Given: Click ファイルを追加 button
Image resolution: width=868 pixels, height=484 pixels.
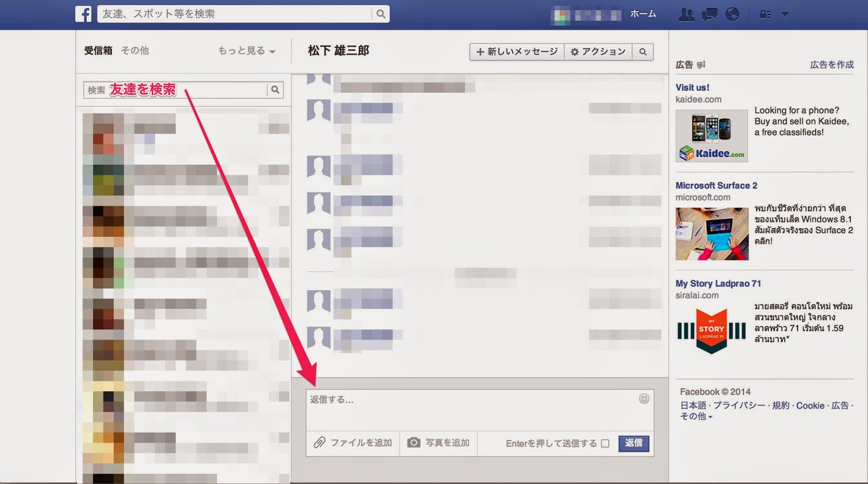Looking at the screenshot, I should click(353, 443).
